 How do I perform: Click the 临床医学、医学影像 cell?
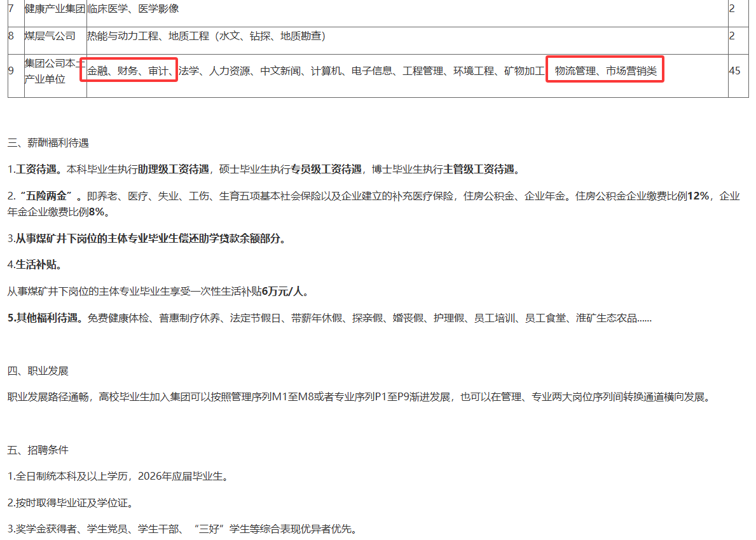pos(133,9)
